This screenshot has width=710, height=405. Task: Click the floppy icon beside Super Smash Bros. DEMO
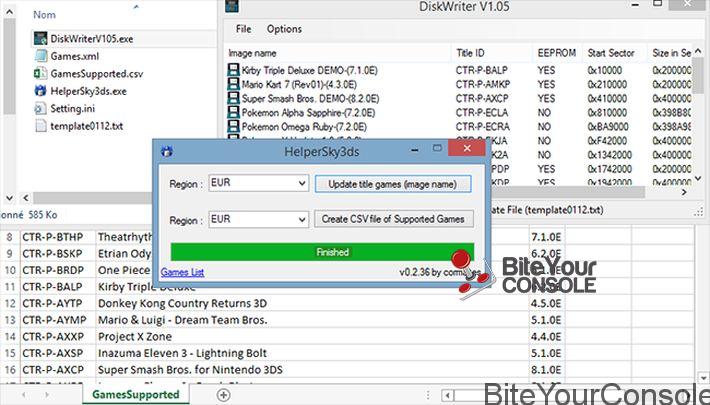(x=233, y=98)
